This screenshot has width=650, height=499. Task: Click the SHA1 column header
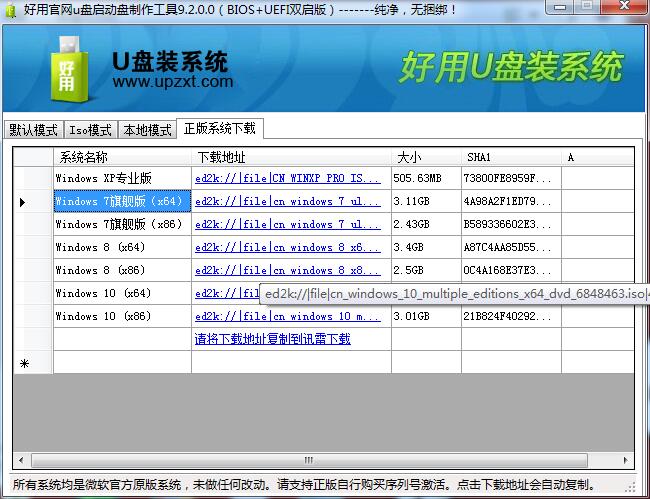[x=511, y=157]
